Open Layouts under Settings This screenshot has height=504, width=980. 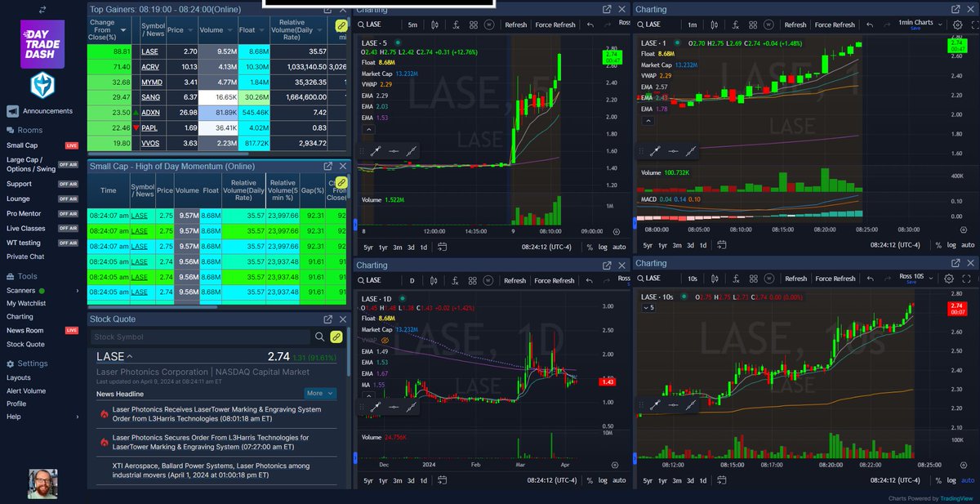point(19,377)
